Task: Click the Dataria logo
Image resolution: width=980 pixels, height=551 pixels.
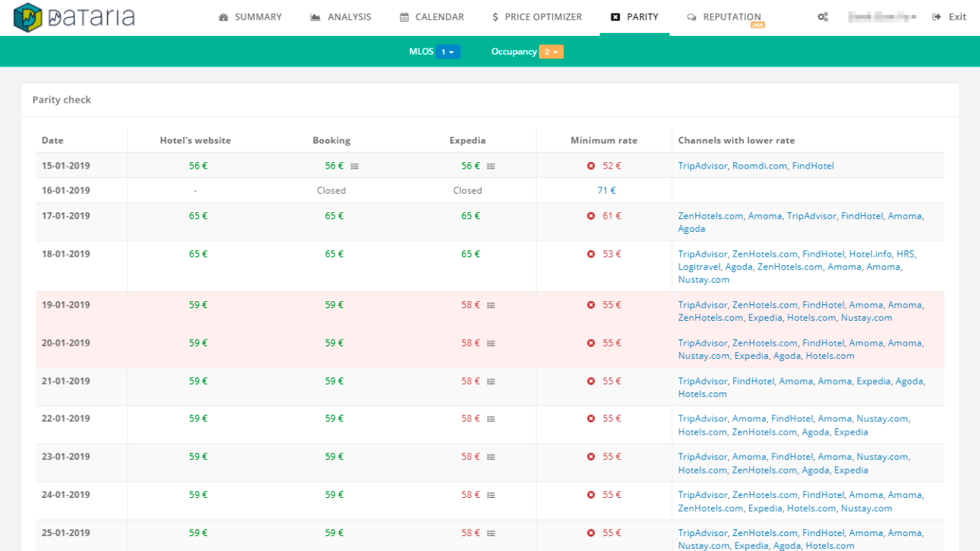Action: [74, 17]
